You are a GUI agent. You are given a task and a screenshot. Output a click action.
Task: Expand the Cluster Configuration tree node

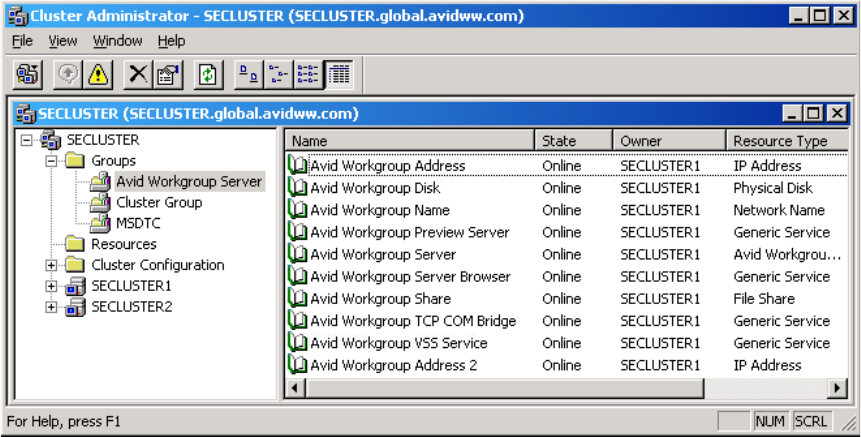point(51,265)
